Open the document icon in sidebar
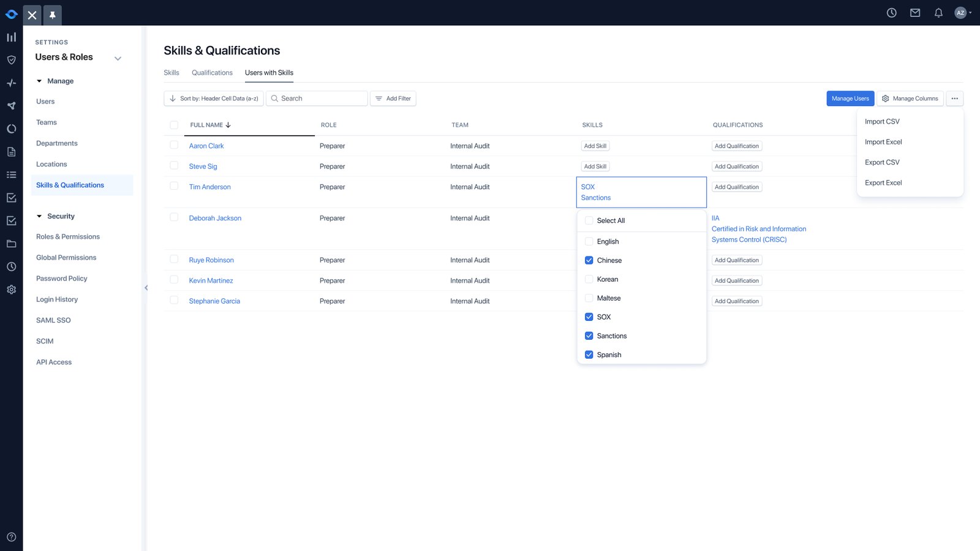 pos(11,152)
